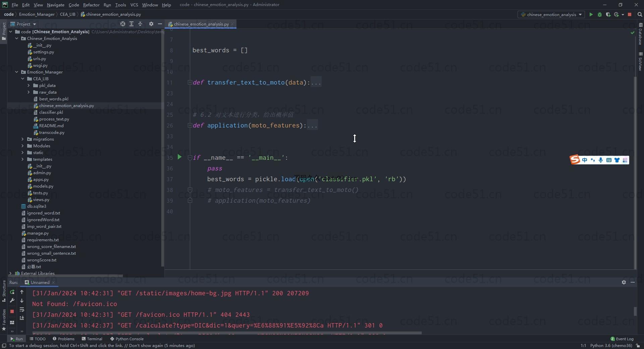Close the Unnamed run tab

[53, 282]
